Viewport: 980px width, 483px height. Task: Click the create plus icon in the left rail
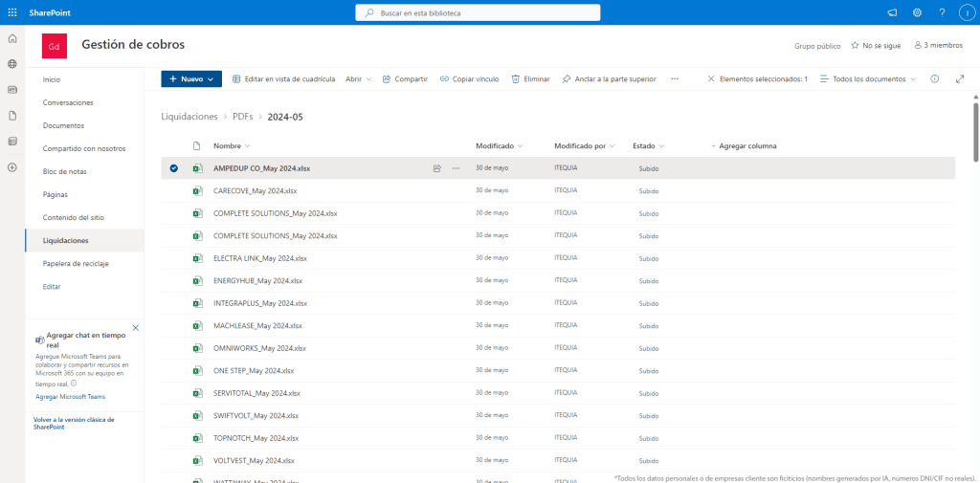point(12,167)
